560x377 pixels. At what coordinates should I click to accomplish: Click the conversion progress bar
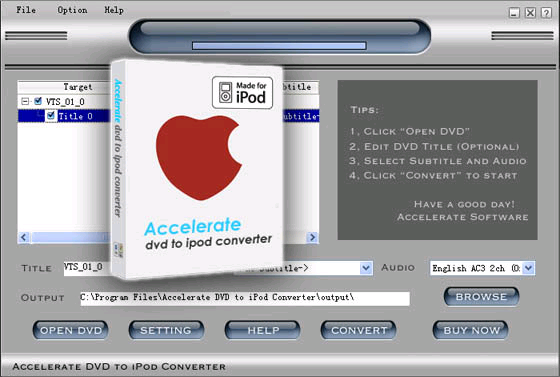[279, 45]
